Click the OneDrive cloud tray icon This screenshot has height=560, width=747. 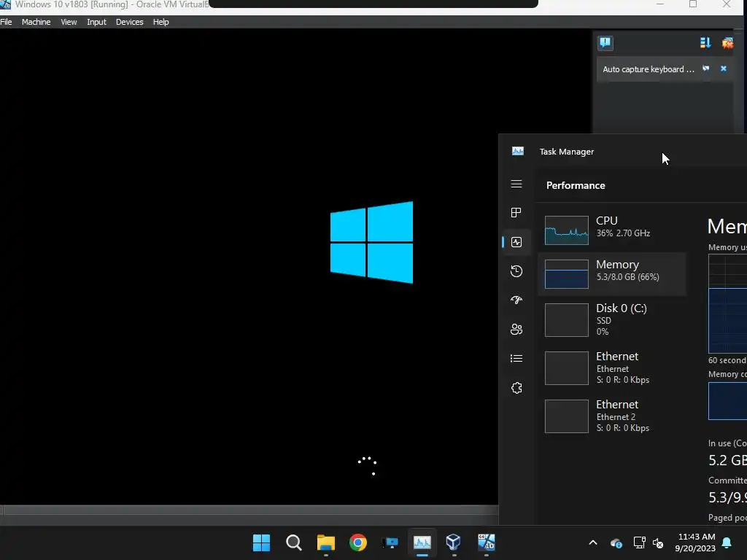point(616,542)
